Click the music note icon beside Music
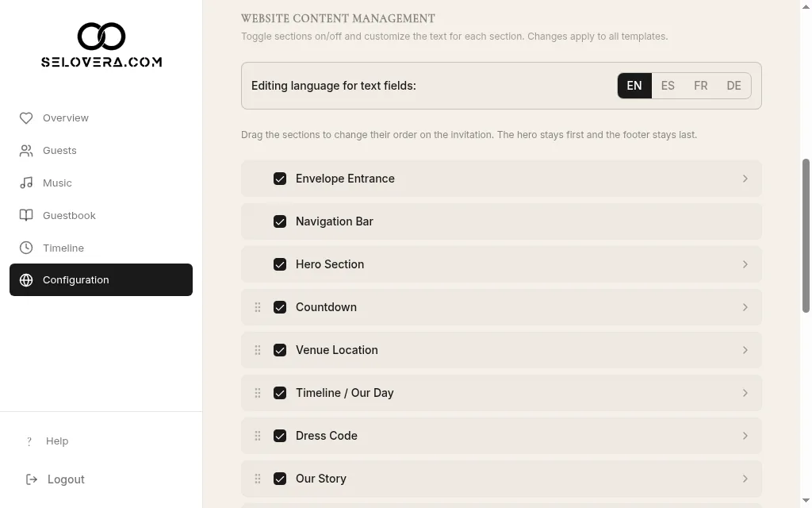The image size is (812, 508). pyautogui.click(x=26, y=183)
